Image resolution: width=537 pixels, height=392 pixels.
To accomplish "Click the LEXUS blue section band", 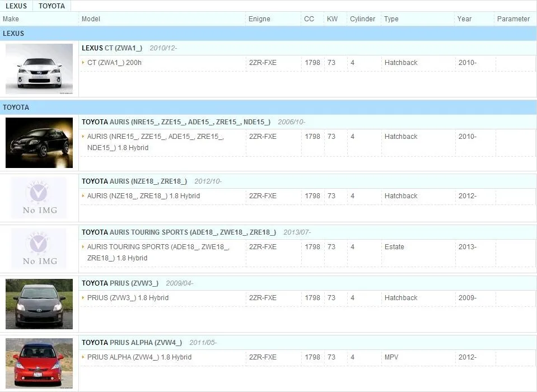I will click(x=268, y=33).
